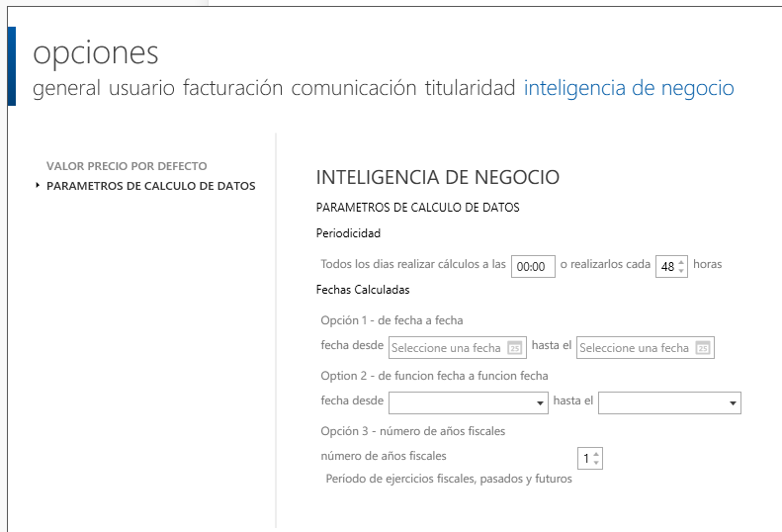Image resolution: width=782 pixels, height=532 pixels.
Task: Expand the fecha desde function dropdown
Action: coord(540,403)
